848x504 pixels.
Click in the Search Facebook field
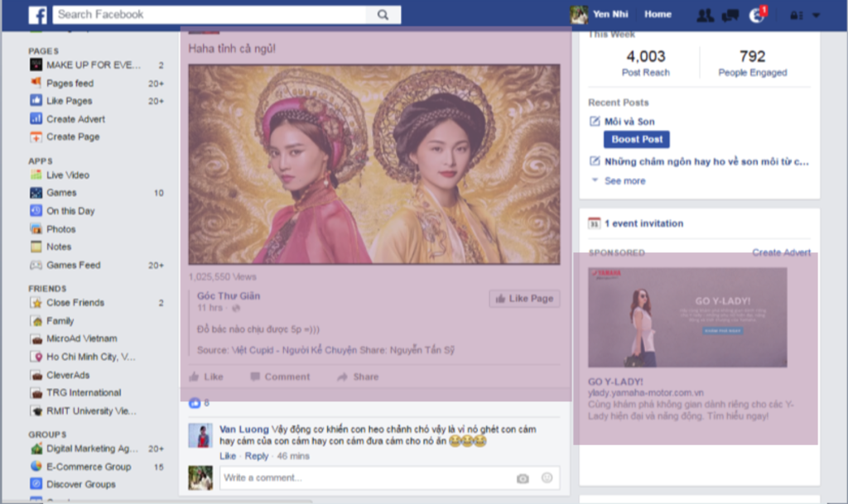[x=210, y=15]
